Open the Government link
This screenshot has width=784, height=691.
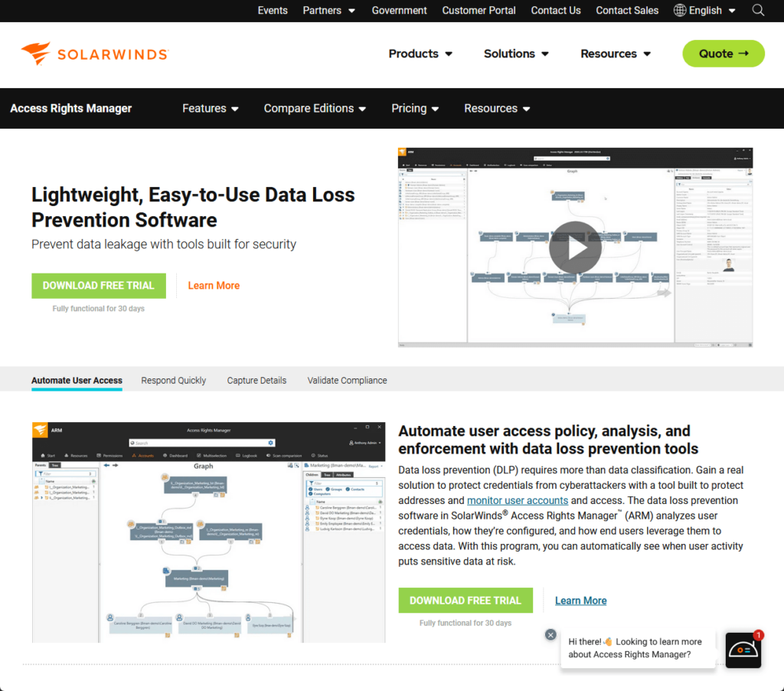pyautogui.click(x=399, y=11)
